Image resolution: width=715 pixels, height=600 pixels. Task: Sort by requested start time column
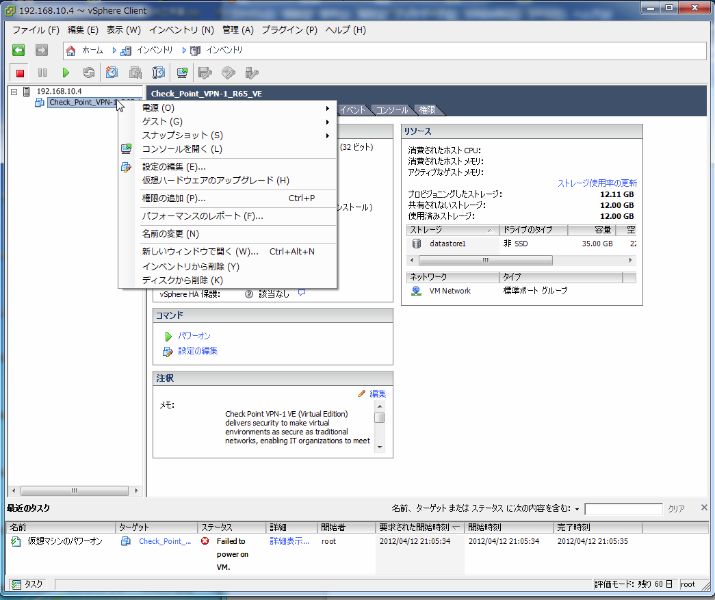point(420,528)
